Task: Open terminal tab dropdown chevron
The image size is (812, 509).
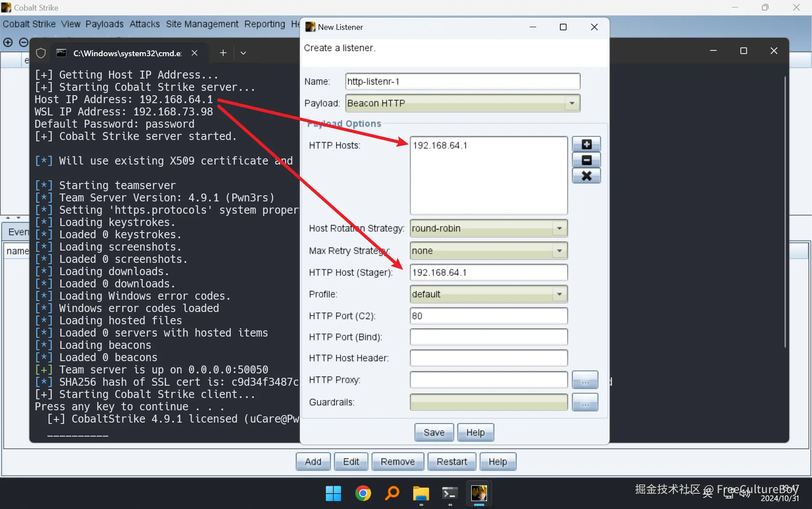Action: tap(243, 53)
